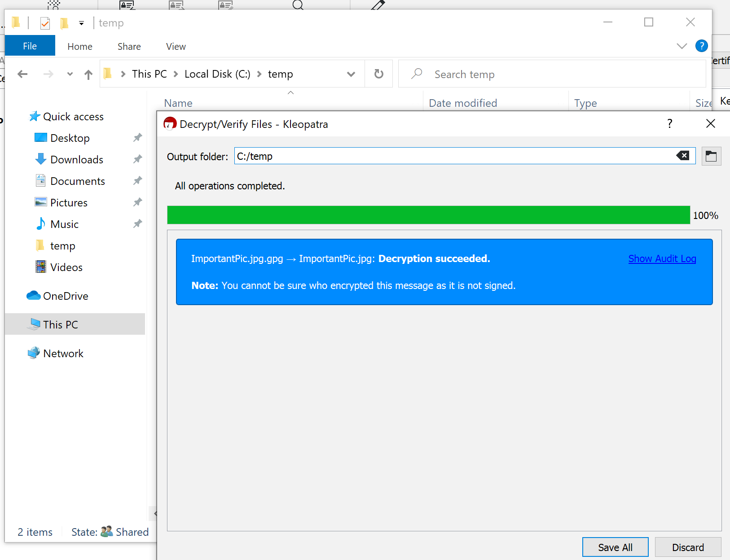This screenshot has width=730, height=560.
Task: Unpin Downloads using its pin icon
Action: (x=137, y=159)
